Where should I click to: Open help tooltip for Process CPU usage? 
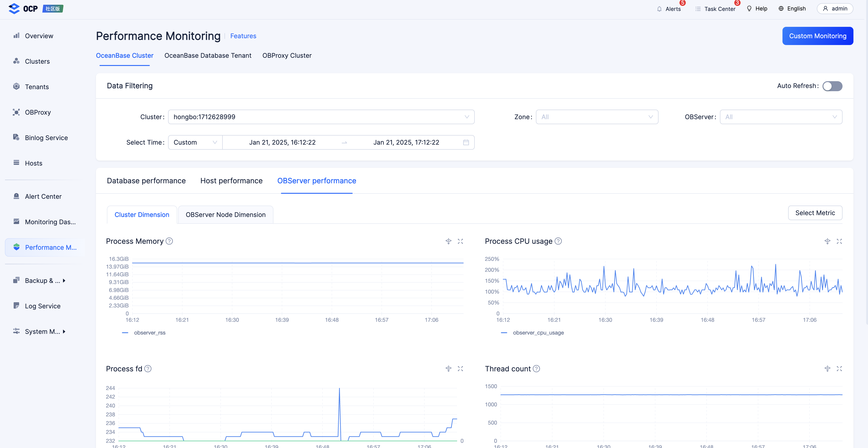point(558,241)
